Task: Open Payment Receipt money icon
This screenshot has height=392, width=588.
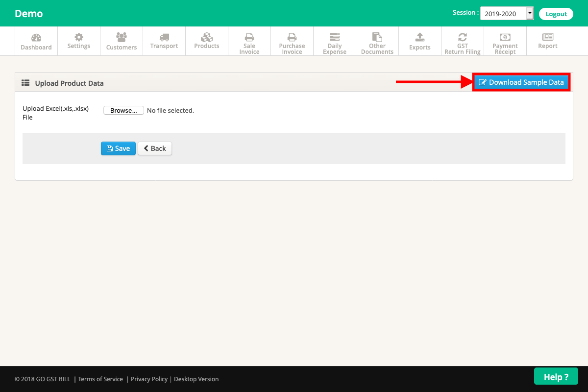Action: coord(505,37)
